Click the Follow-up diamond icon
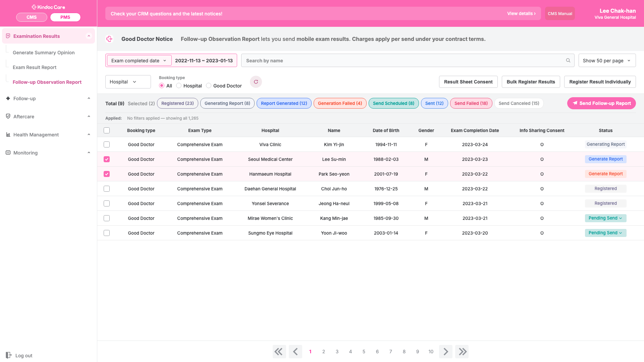 (x=8, y=98)
